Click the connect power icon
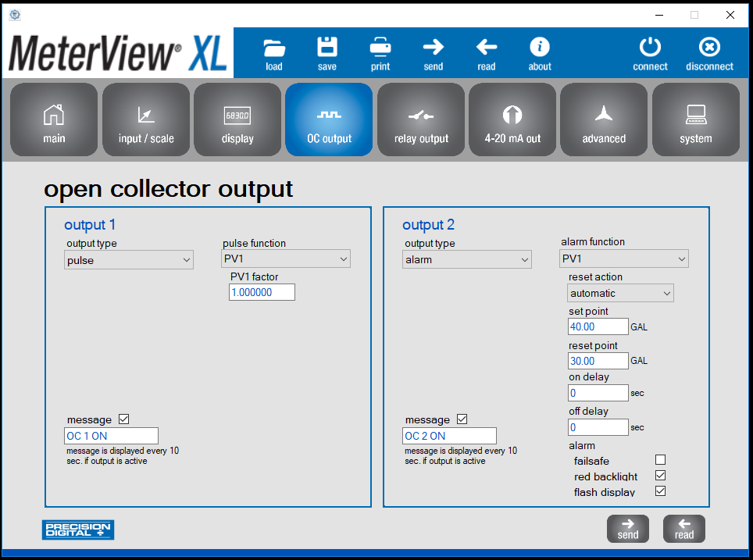Screen dimensions: 753x560 650,47
